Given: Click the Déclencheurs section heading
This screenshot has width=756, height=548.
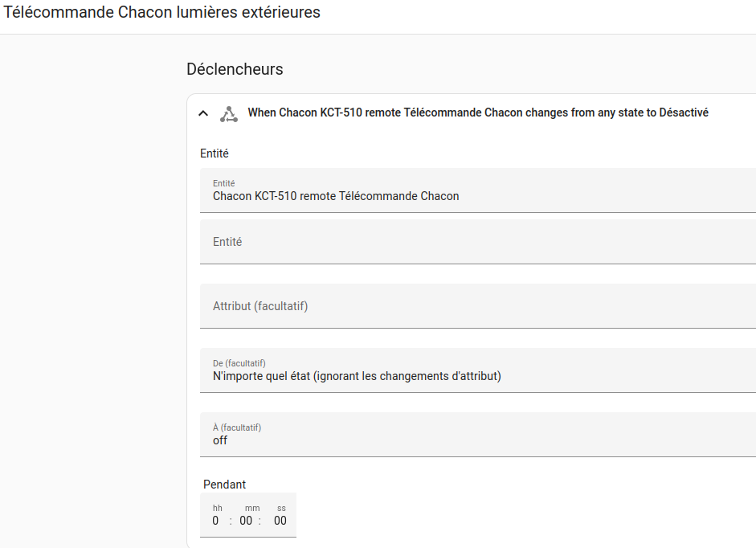Looking at the screenshot, I should 235,69.
